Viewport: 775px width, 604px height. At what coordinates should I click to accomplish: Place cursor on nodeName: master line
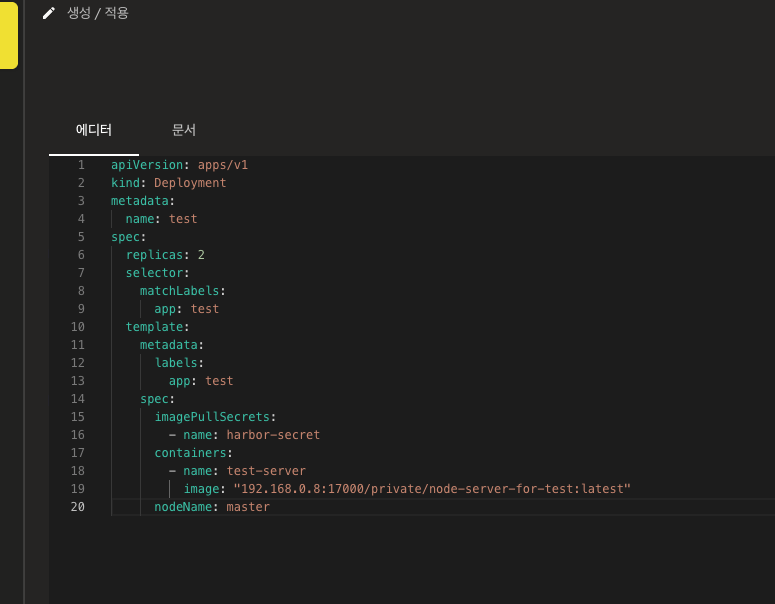tap(211, 507)
